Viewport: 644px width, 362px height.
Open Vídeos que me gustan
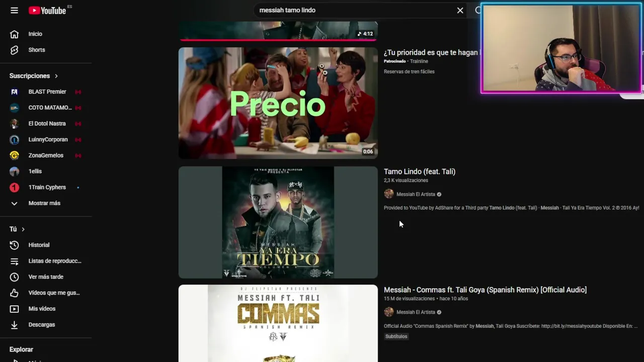(x=54, y=293)
